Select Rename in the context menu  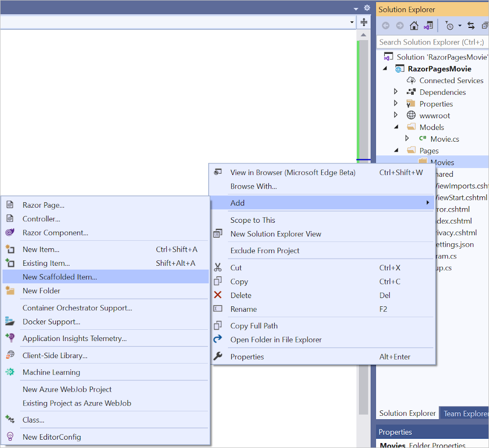click(244, 309)
